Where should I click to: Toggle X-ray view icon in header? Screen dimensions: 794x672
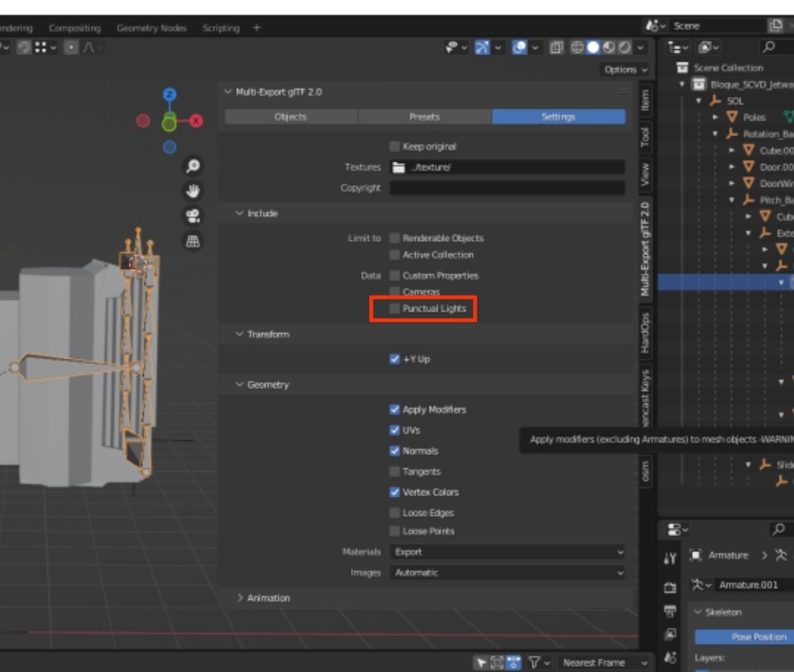click(557, 48)
